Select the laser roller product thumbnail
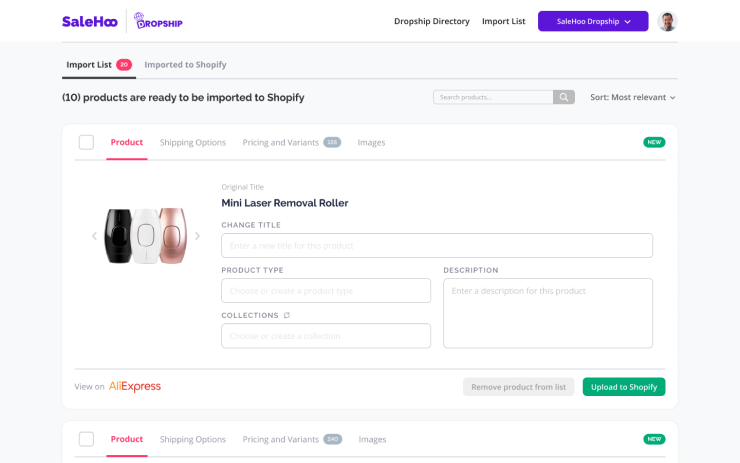The height and width of the screenshot is (463, 740). [145, 236]
